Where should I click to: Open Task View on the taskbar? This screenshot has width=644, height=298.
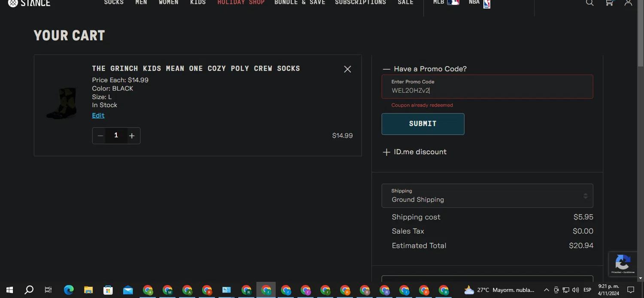(x=48, y=290)
